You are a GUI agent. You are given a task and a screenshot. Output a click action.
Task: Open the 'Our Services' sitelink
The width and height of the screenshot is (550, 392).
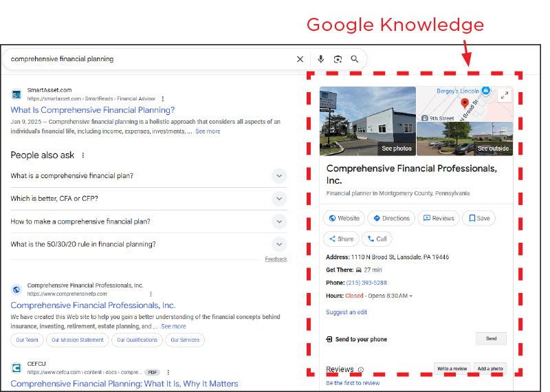185,340
